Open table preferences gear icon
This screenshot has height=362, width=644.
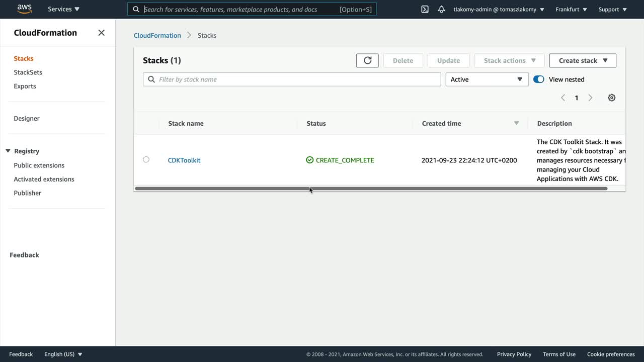pos(611,98)
